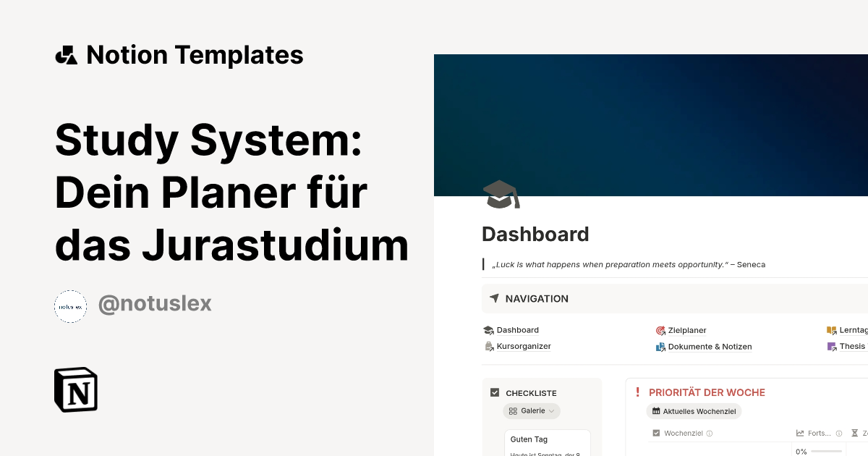
Task: Switch to the Aktuelles Wochenziel tab
Action: (x=694, y=411)
